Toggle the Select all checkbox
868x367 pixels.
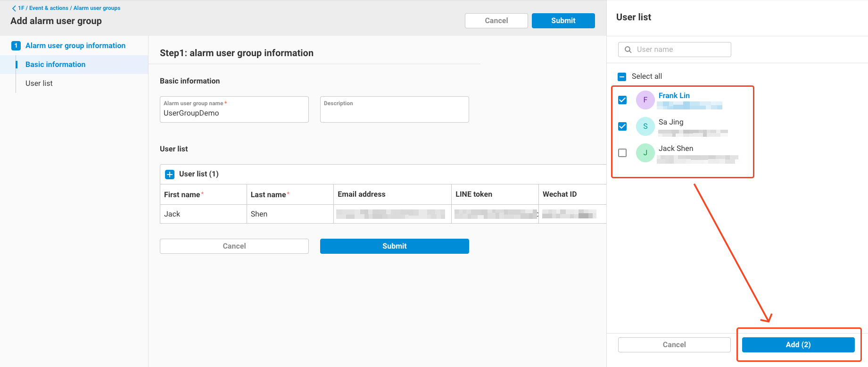pyautogui.click(x=622, y=76)
